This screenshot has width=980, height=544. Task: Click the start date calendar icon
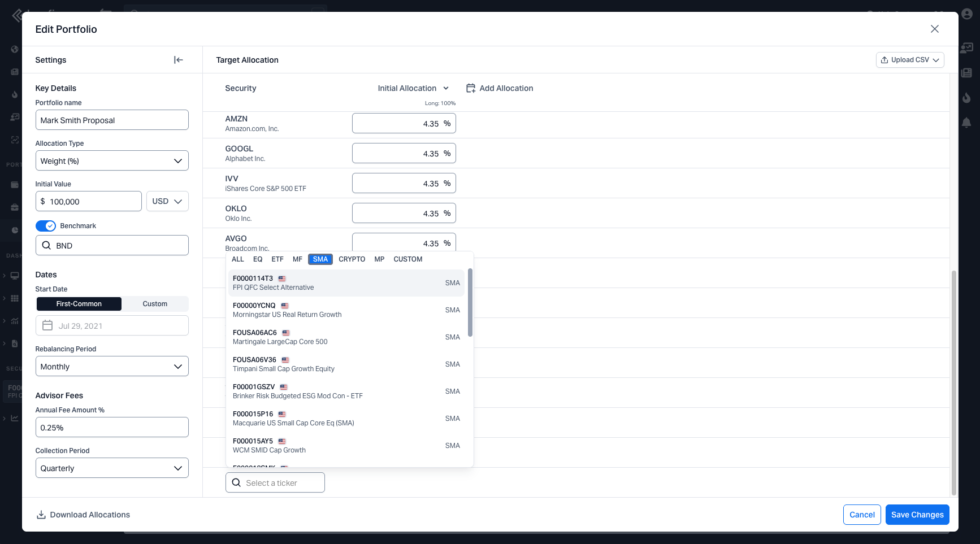pyautogui.click(x=47, y=326)
